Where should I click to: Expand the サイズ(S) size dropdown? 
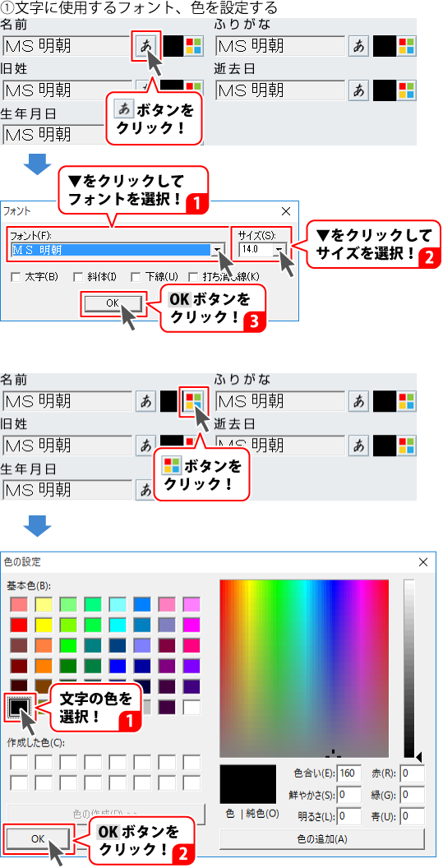[x=280, y=251]
